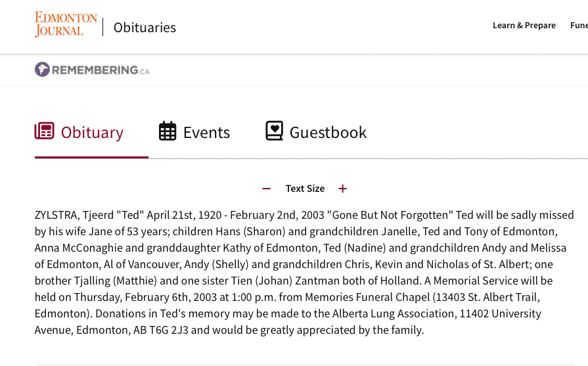Switch to the Guestbook tab

click(x=328, y=133)
